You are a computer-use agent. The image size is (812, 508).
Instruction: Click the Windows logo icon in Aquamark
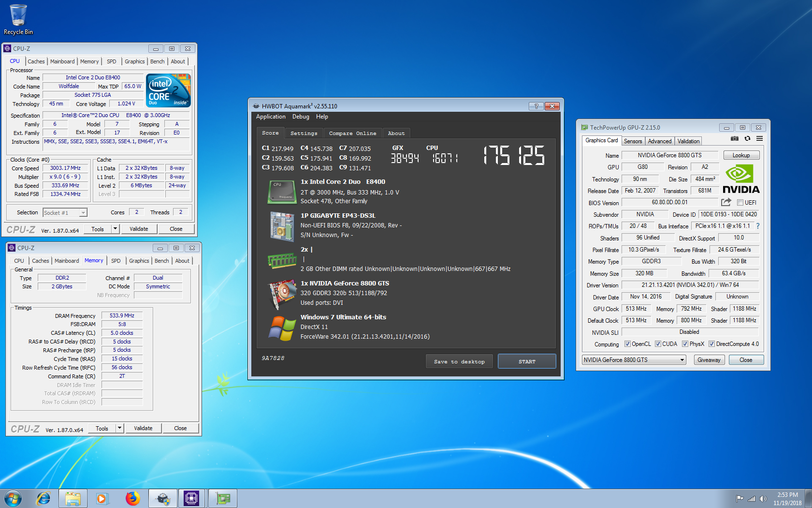tap(282, 328)
